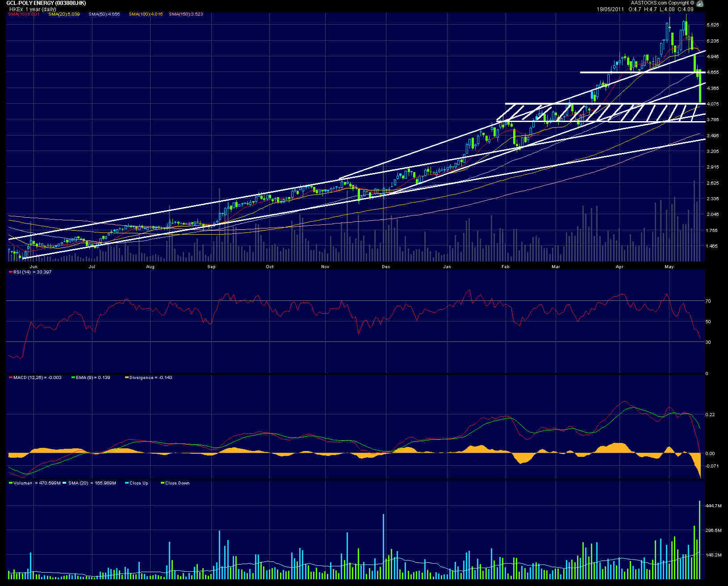
Task: Click the 3.205 price axis label
Action: pyautogui.click(x=713, y=152)
